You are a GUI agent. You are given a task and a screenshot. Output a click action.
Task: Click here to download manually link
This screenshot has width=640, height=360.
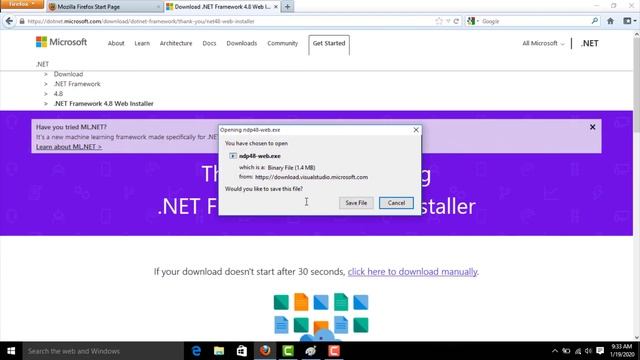click(412, 272)
